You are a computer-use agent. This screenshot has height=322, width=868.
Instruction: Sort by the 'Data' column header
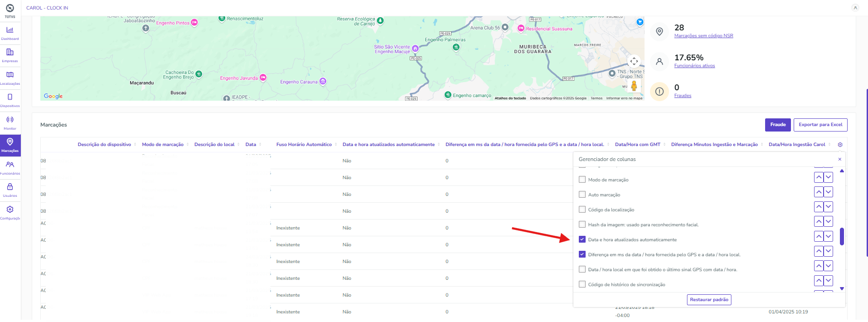click(251, 145)
